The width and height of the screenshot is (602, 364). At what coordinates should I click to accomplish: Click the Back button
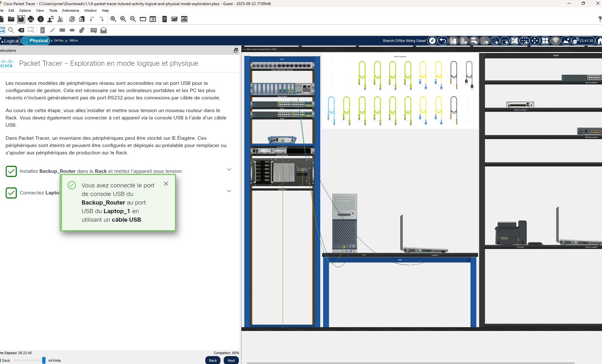[x=213, y=360]
